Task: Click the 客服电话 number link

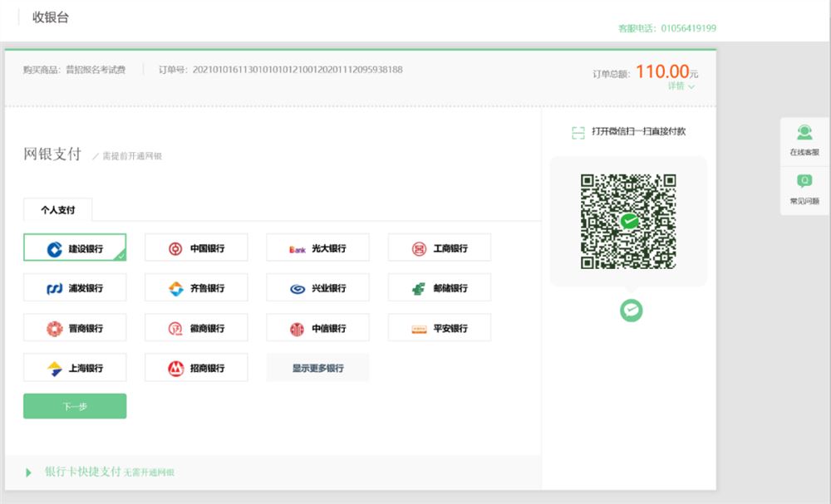Action: (x=688, y=28)
